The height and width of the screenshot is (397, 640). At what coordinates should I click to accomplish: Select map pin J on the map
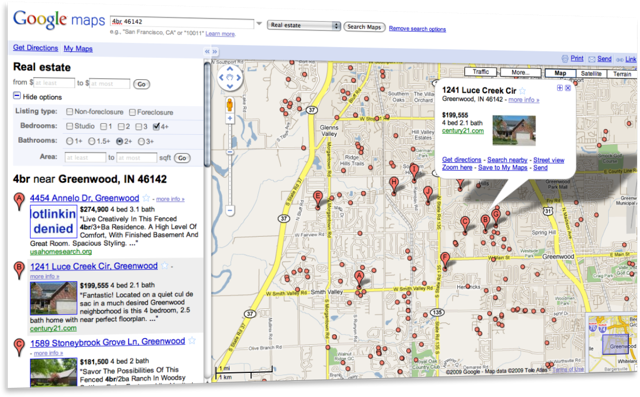click(x=428, y=195)
